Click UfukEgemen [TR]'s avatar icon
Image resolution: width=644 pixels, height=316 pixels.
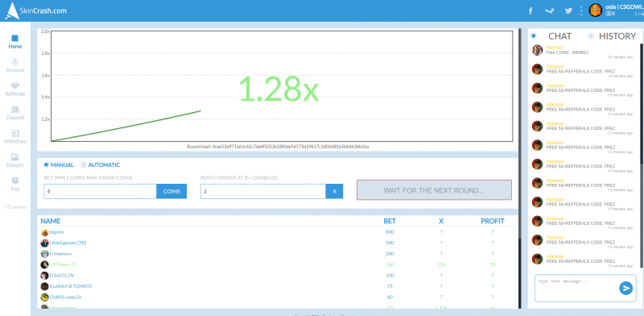click(x=45, y=243)
